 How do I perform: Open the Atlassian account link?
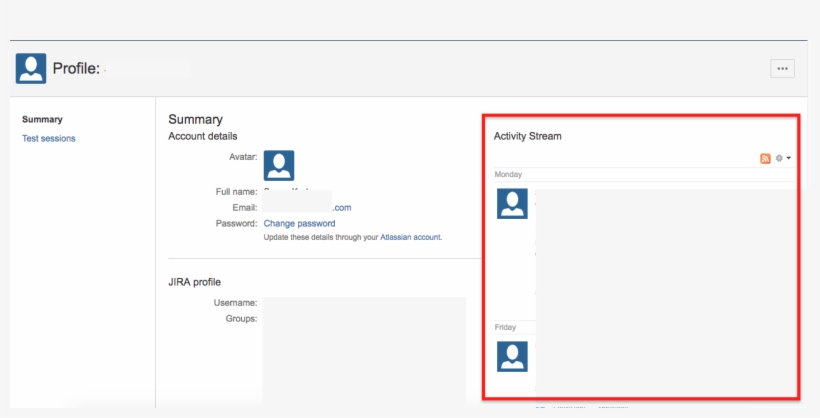pyautogui.click(x=410, y=237)
